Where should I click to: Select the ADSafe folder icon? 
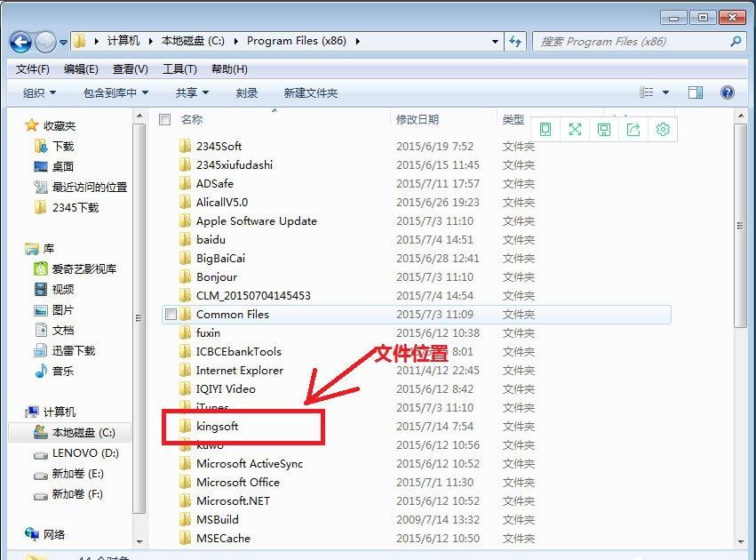[184, 184]
